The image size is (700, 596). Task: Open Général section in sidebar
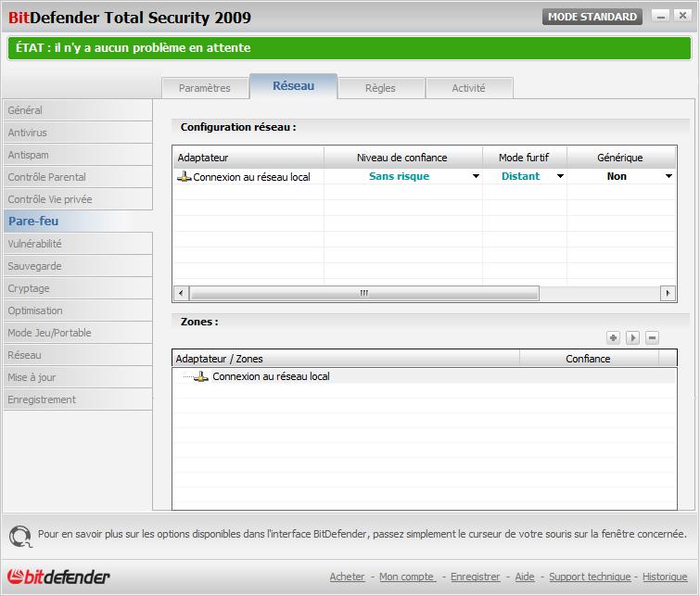[78, 110]
